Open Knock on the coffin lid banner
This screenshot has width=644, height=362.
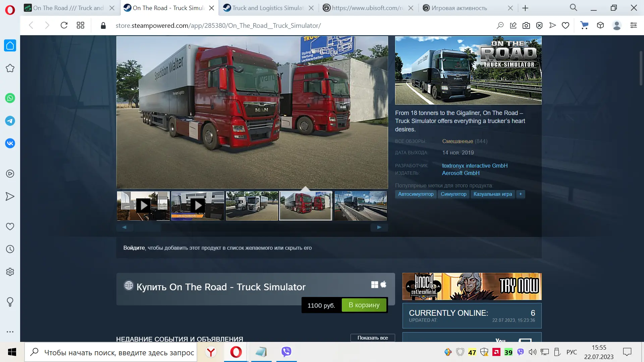472,286
